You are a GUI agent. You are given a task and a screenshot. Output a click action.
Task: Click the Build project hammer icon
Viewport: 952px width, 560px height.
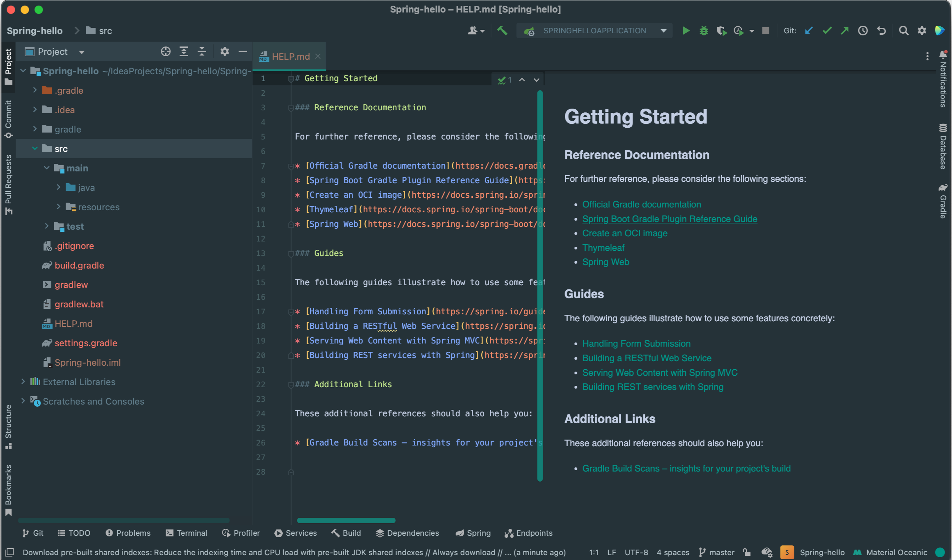point(502,31)
